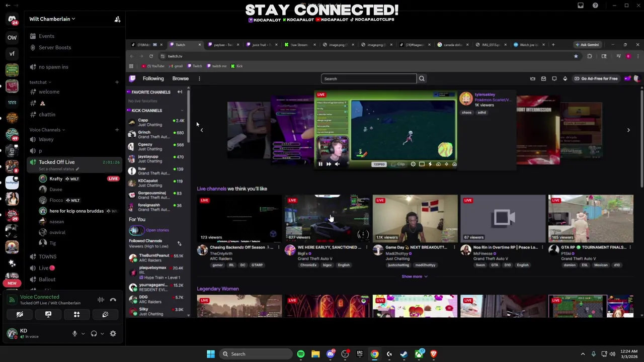Open the chattin text channel
644x362 pixels.
coord(47,115)
